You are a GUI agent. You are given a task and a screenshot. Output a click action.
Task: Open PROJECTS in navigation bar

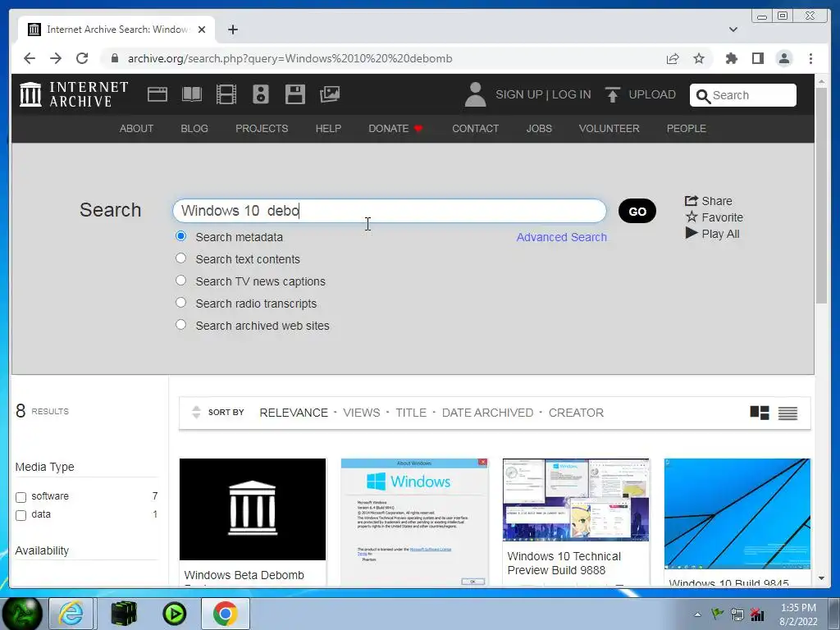262,129
